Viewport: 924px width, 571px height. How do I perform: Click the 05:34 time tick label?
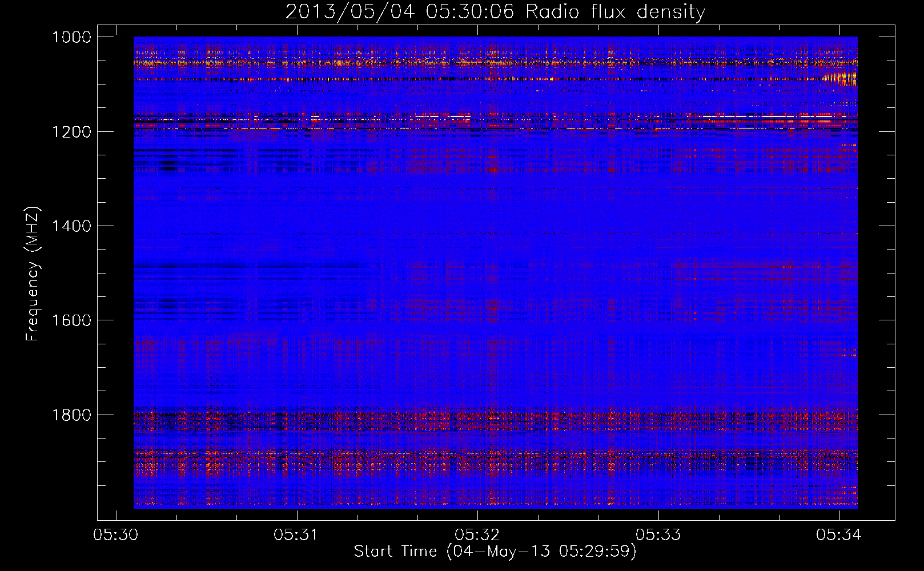tap(839, 534)
